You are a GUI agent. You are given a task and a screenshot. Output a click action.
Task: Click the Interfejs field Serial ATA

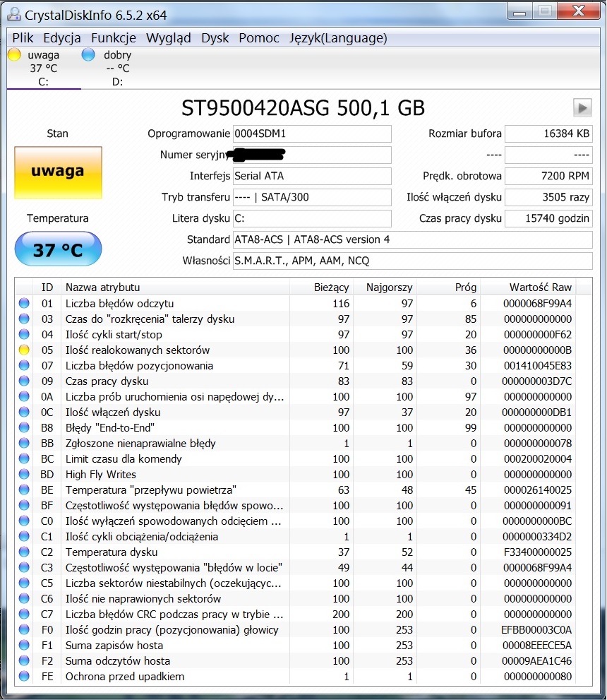coord(312,176)
